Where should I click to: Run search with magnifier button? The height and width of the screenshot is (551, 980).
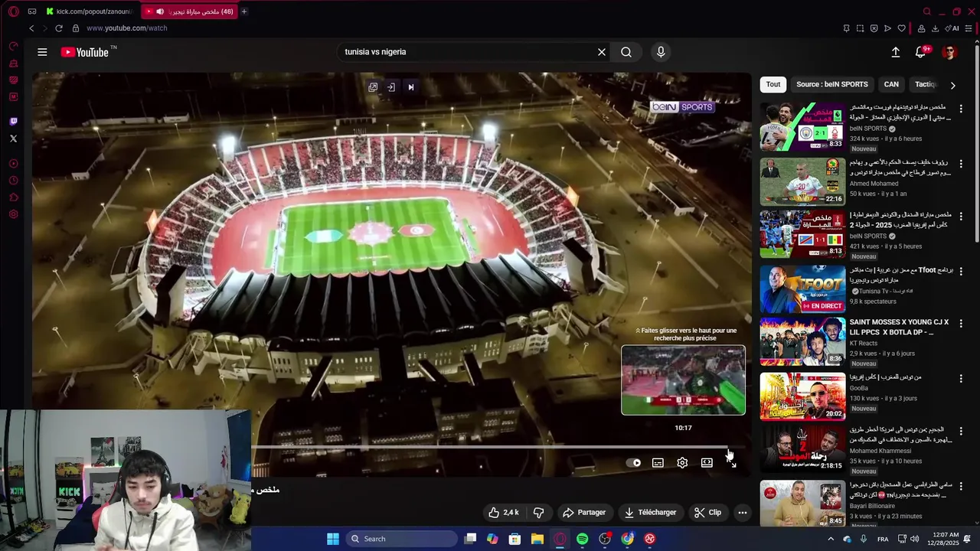pos(626,52)
